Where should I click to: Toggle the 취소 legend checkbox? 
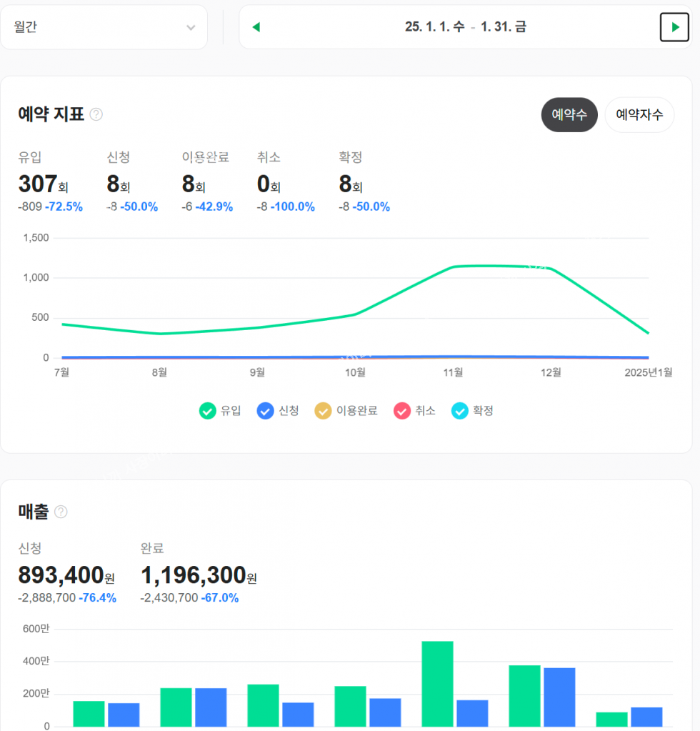(x=402, y=411)
